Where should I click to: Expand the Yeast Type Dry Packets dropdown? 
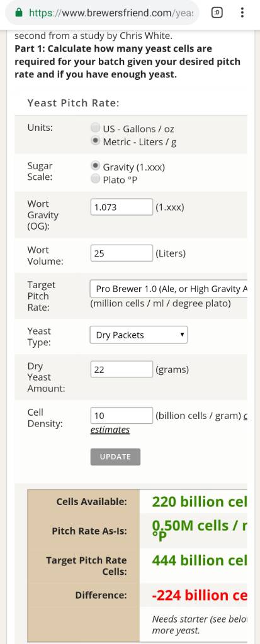pyautogui.click(x=138, y=335)
